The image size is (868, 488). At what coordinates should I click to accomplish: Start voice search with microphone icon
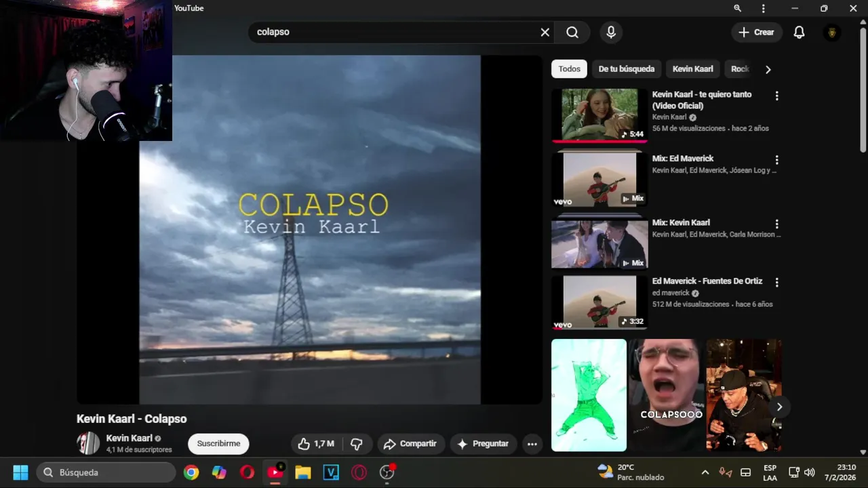pos(611,33)
